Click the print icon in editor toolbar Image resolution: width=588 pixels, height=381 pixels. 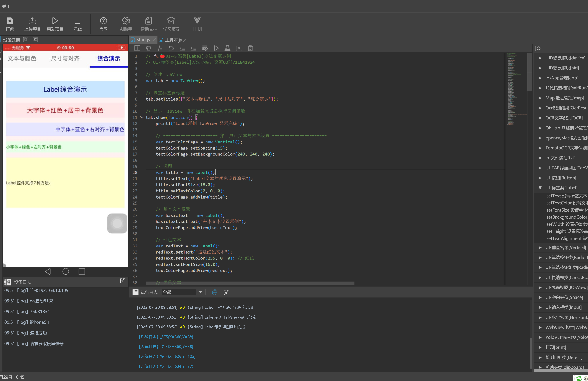click(x=148, y=48)
